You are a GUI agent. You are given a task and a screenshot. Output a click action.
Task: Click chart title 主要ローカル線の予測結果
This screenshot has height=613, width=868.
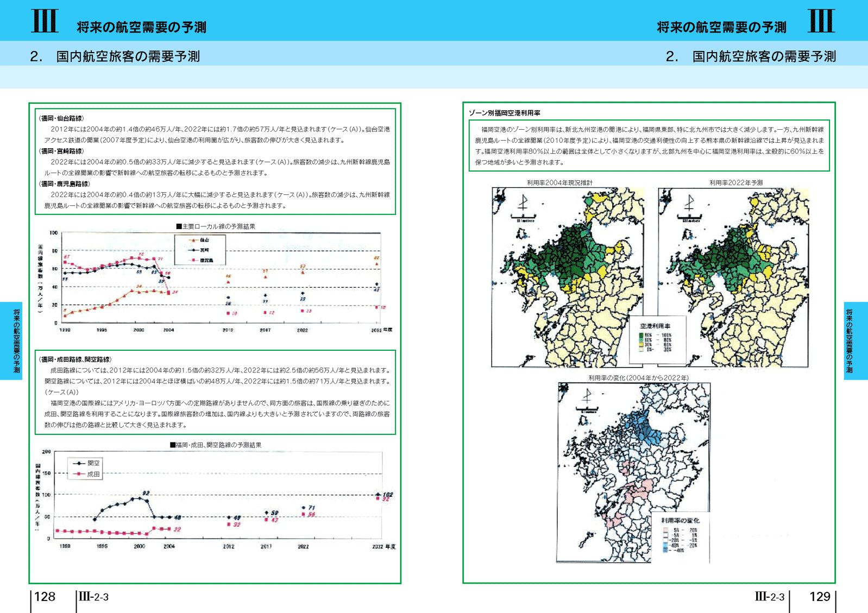coord(216,226)
